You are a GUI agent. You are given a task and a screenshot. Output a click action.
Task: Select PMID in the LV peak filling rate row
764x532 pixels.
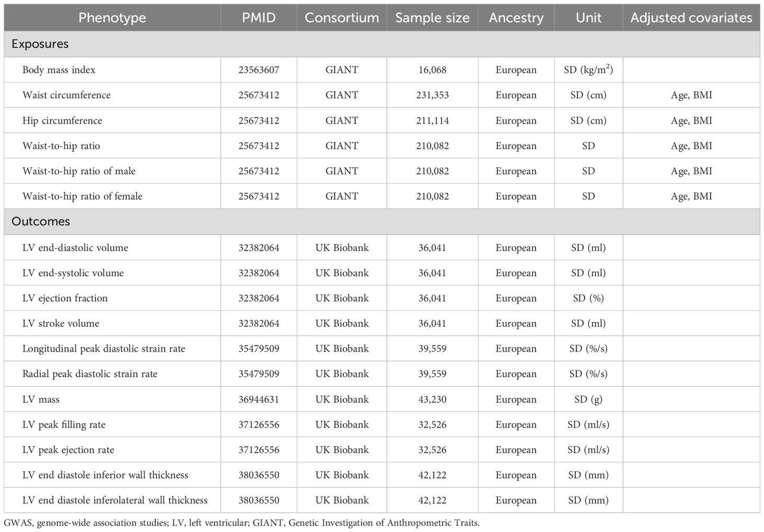(259, 424)
